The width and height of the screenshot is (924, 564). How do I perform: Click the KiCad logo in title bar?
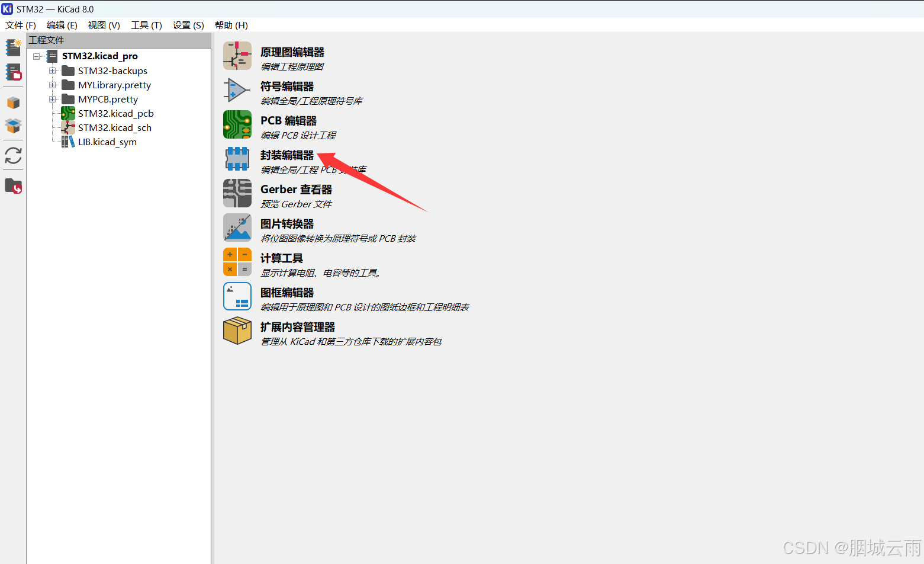point(7,9)
